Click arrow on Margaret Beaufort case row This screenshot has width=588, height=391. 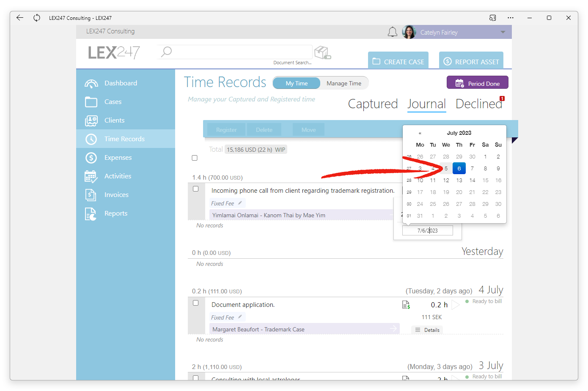pyautogui.click(x=393, y=328)
